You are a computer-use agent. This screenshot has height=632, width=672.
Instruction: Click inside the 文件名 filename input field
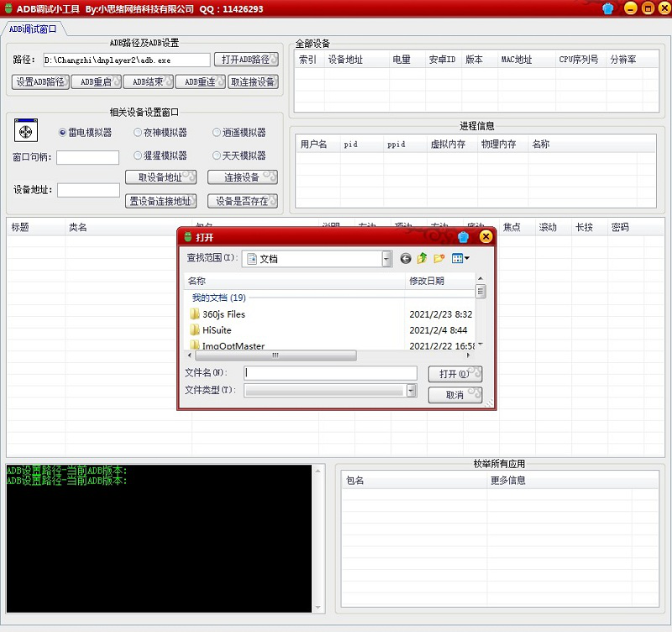[x=328, y=372]
